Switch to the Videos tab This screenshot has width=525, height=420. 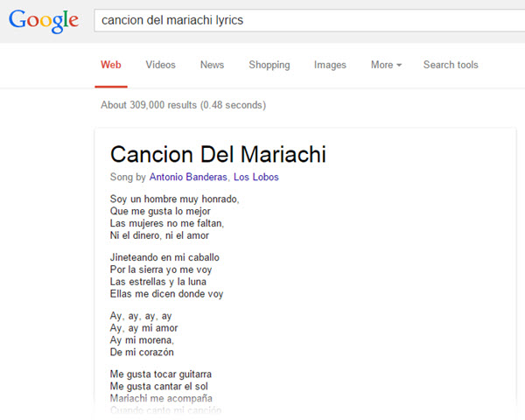click(x=160, y=65)
